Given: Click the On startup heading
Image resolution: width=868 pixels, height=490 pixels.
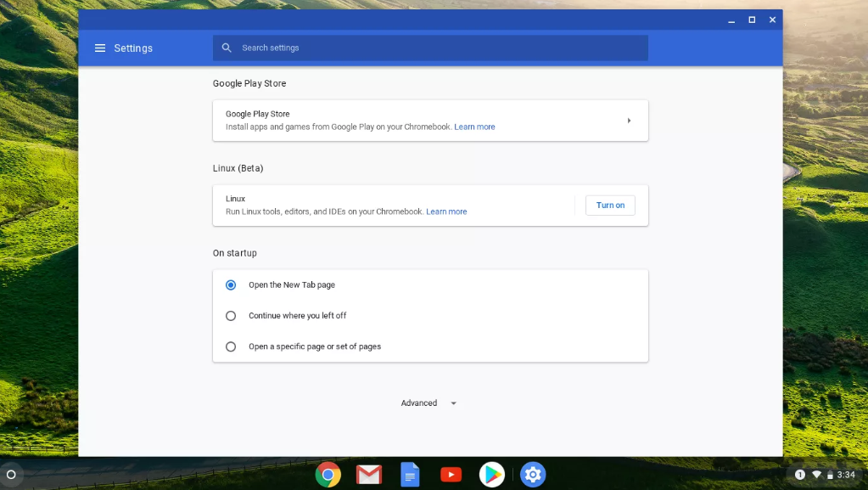Looking at the screenshot, I should (x=235, y=253).
